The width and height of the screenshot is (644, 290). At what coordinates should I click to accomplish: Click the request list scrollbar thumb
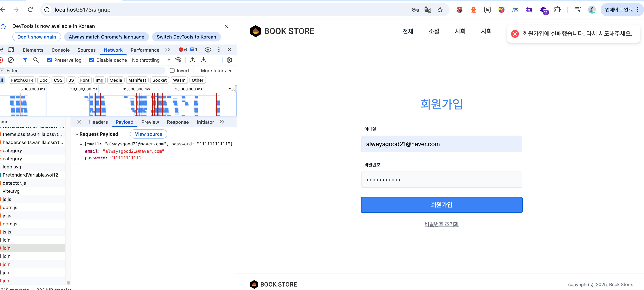point(68,282)
